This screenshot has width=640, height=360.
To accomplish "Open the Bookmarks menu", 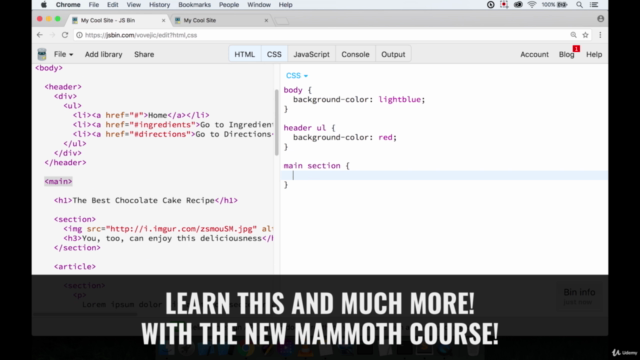I will (194, 5).
